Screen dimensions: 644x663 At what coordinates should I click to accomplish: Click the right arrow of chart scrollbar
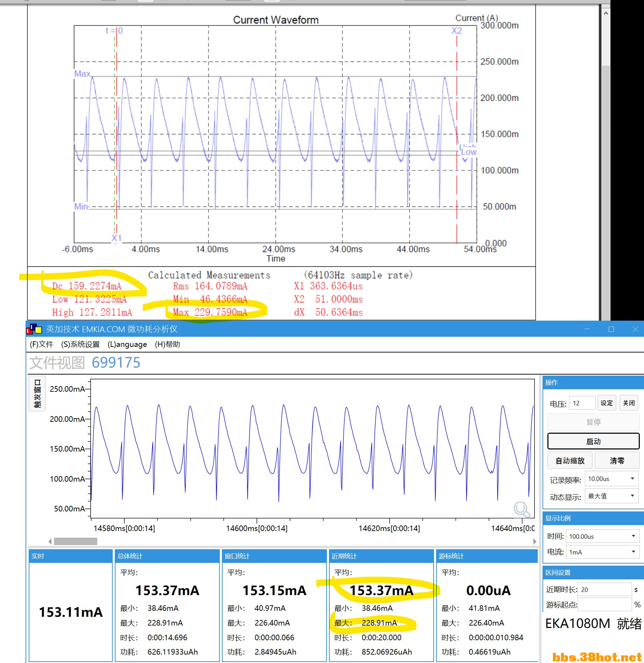click(534, 542)
